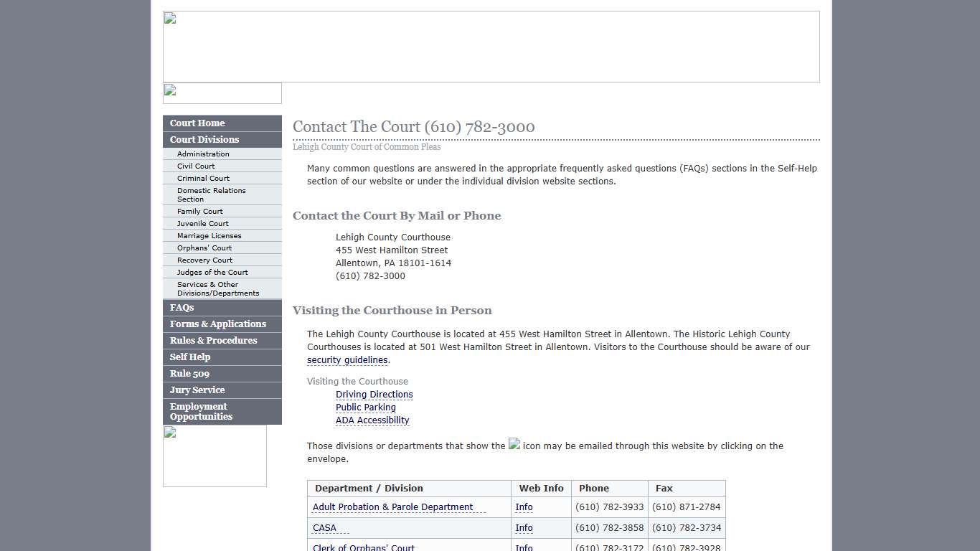Open the Rules & Procedures section
980x551 pixels.
(x=212, y=340)
